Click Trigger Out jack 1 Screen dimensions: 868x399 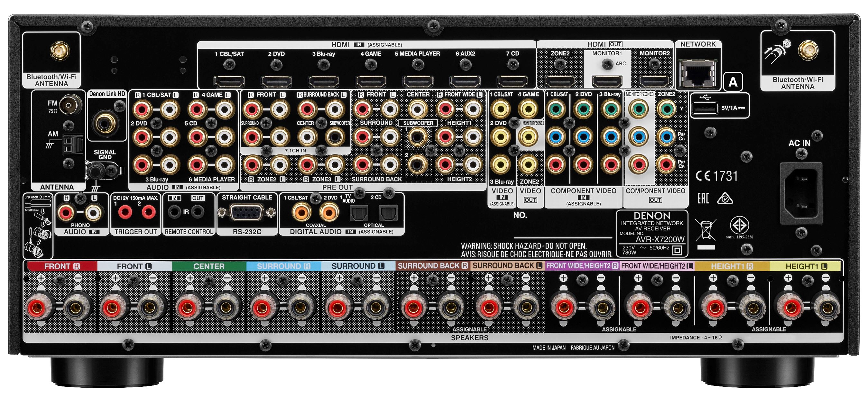point(125,212)
